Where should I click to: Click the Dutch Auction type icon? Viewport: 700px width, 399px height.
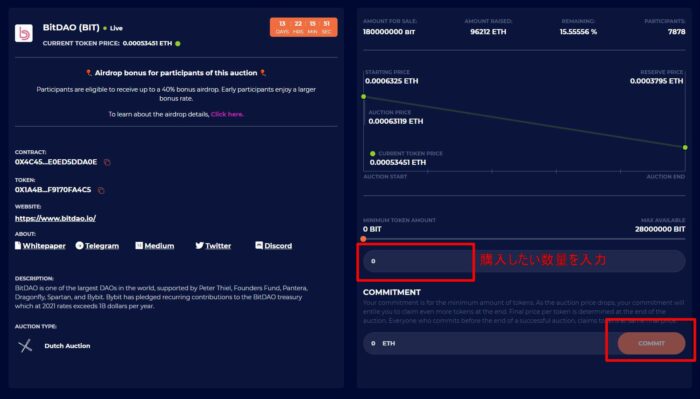pyautogui.click(x=25, y=345)
